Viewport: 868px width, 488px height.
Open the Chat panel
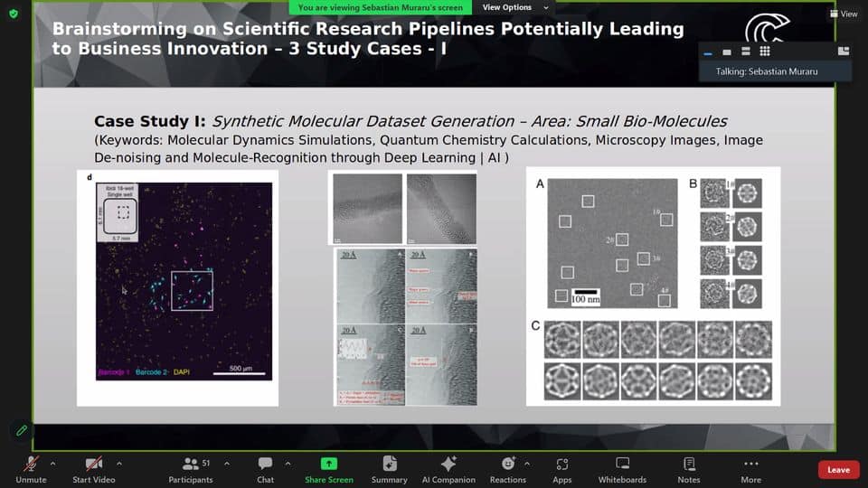pyautogui.click(x=265, y=465)
